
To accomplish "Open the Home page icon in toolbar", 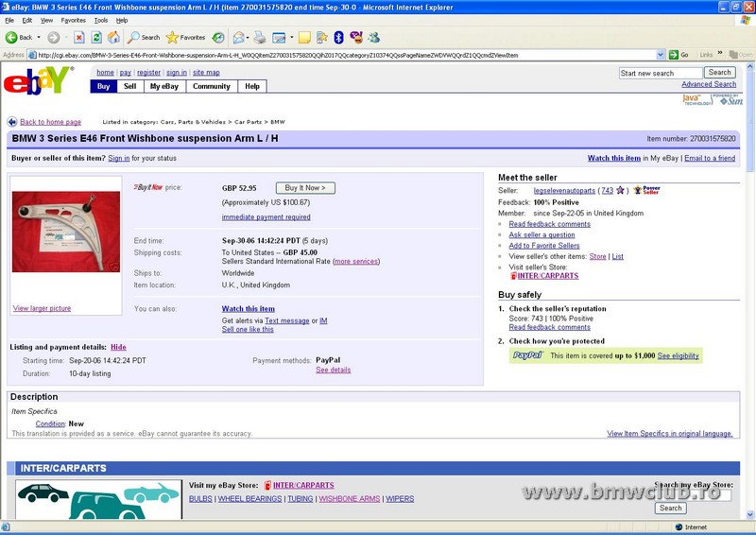I will point(113,37).
